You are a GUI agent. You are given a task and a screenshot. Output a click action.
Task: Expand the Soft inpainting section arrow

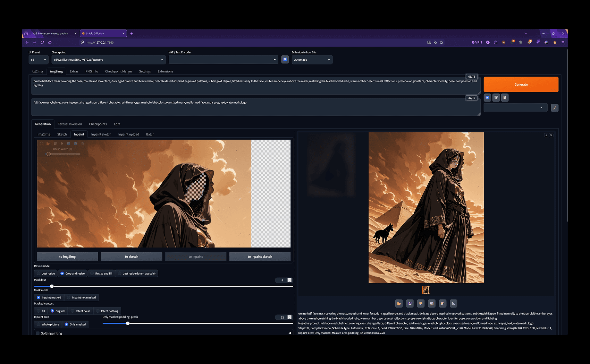(x=290, y=333)
